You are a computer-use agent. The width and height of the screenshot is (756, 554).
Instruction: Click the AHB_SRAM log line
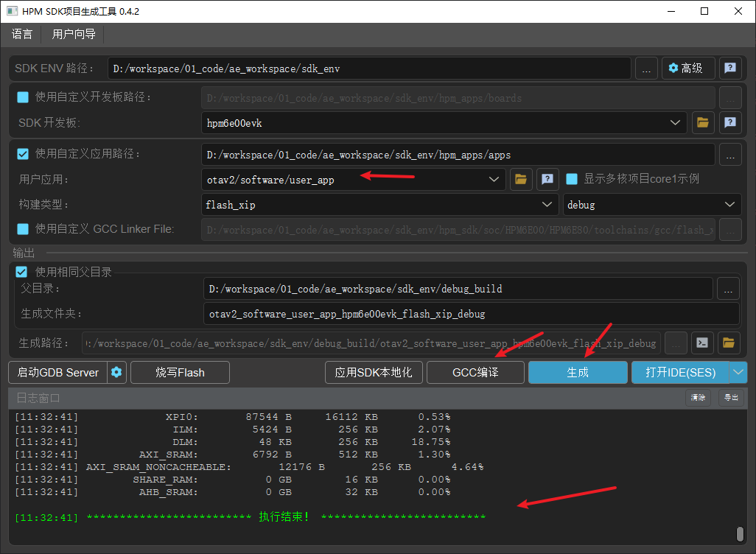click(232, 492)
